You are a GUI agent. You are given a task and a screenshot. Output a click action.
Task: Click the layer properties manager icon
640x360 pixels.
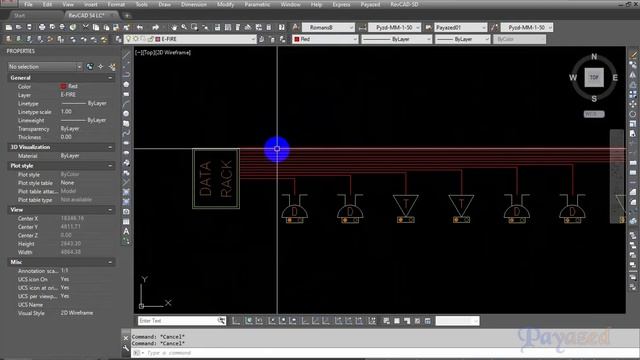tap(118, 39)
